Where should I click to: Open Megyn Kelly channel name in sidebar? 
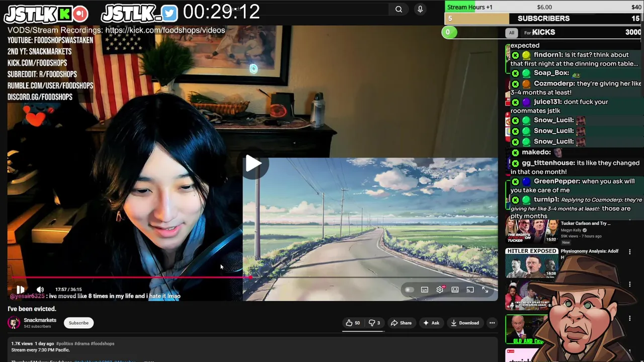[x=571, y=230]
